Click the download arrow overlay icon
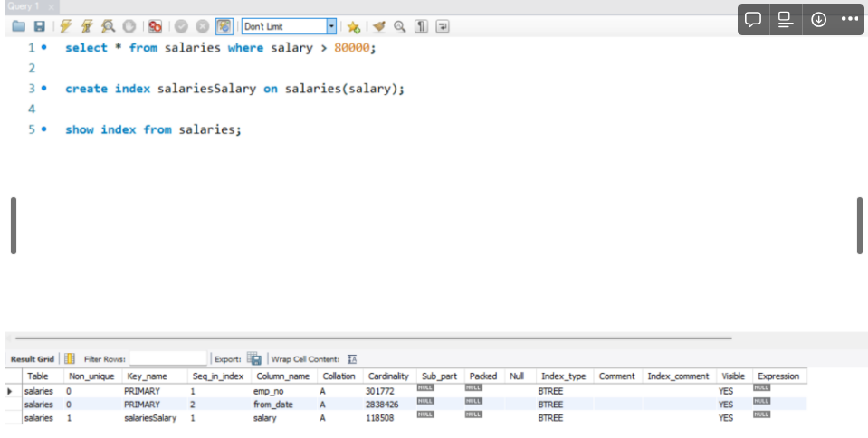 coord(818,19)
